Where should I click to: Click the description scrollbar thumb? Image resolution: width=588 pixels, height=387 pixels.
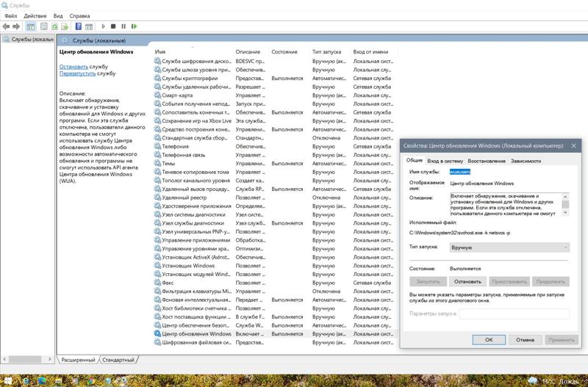pyautogui.click(x=565, y=204)
